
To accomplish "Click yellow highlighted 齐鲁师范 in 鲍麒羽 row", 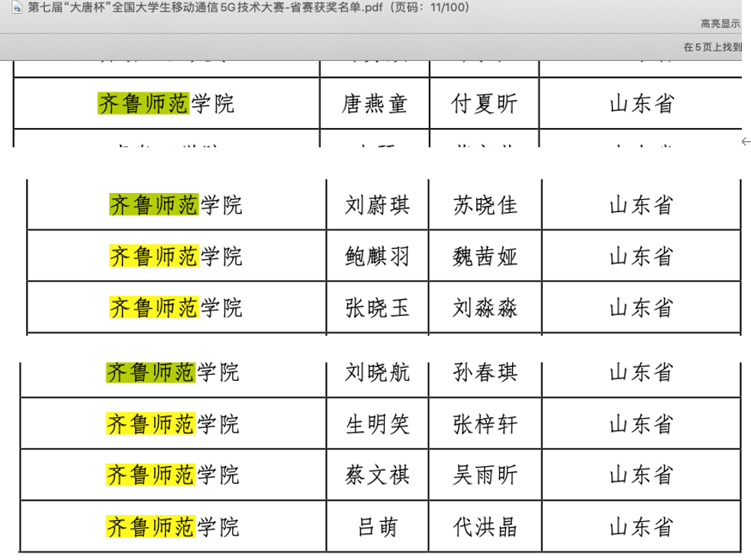I will (153, 256).
